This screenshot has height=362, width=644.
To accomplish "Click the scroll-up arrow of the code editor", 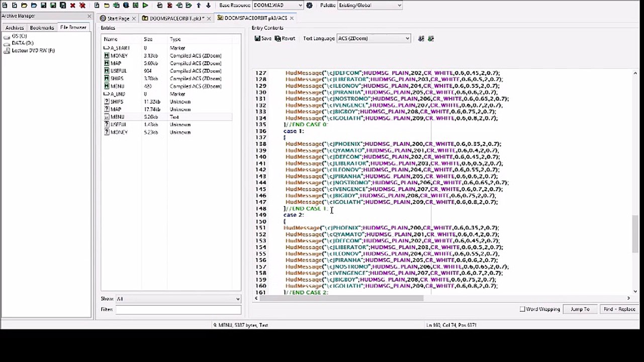I will (635, 73).
